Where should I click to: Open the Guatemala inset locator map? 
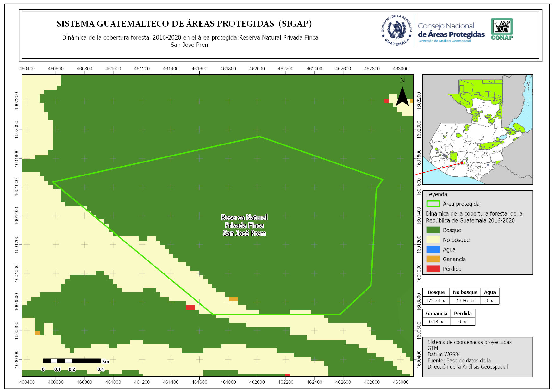click(x=477, y=130)
